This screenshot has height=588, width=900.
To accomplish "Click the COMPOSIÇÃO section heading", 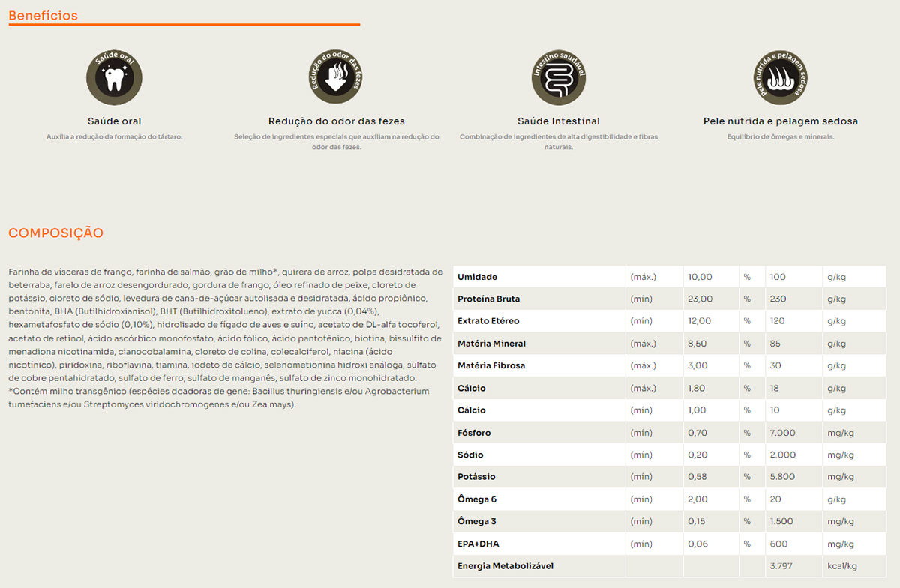I will (x=55, y=233).
